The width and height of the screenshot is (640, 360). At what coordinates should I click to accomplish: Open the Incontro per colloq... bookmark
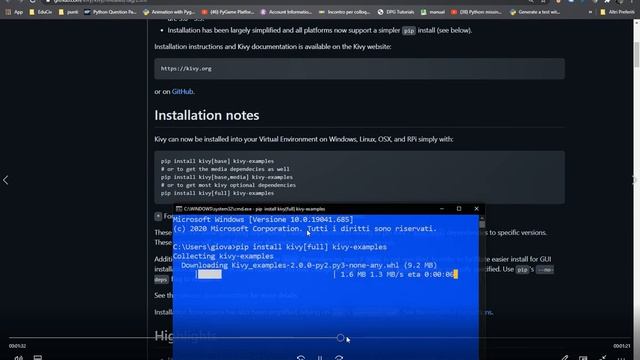click(344, 12)
